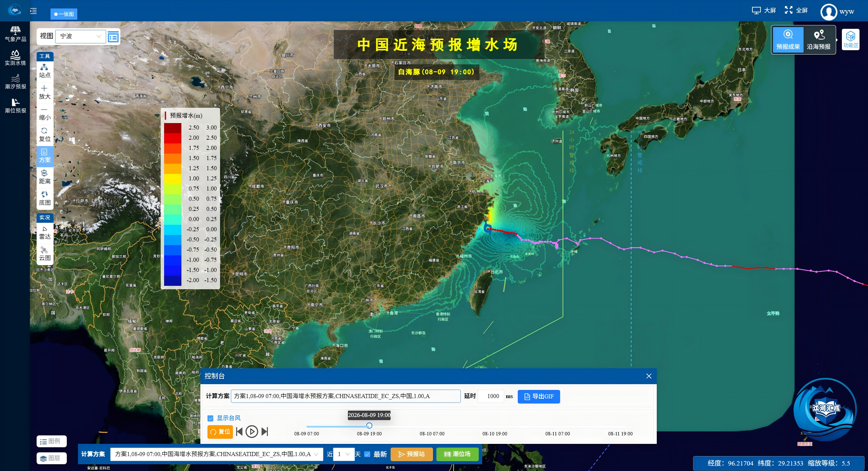The image size is (868, 471).
Task: Open the table list icon beside view dropdown
Action: click(x=113, y=37)
